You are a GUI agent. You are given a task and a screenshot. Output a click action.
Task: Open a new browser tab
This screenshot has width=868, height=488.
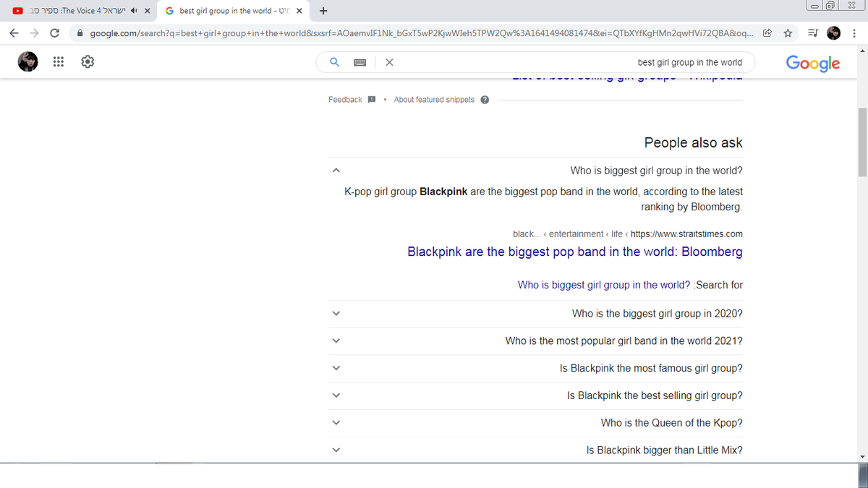(x=323, y=11)
